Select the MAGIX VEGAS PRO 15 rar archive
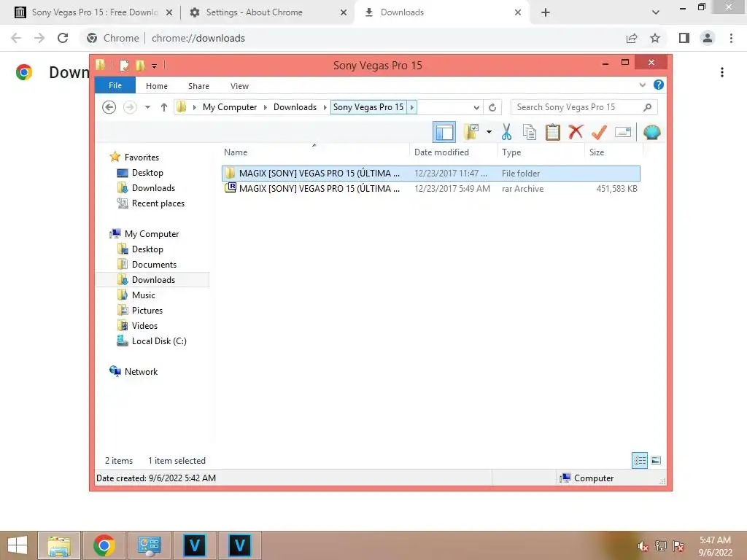Image resolution: width=747 pixels, height=560 pixels. coord(430,189)
